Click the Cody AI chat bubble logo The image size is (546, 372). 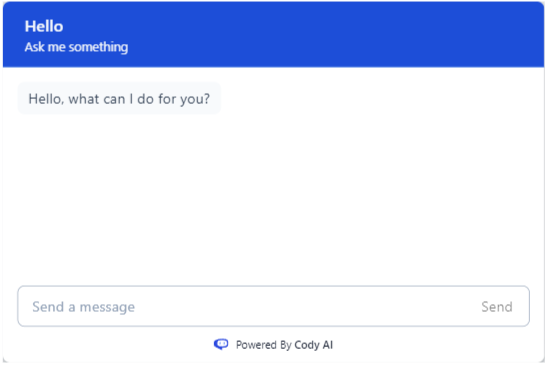pyautogui.click(x=221, y=344)
